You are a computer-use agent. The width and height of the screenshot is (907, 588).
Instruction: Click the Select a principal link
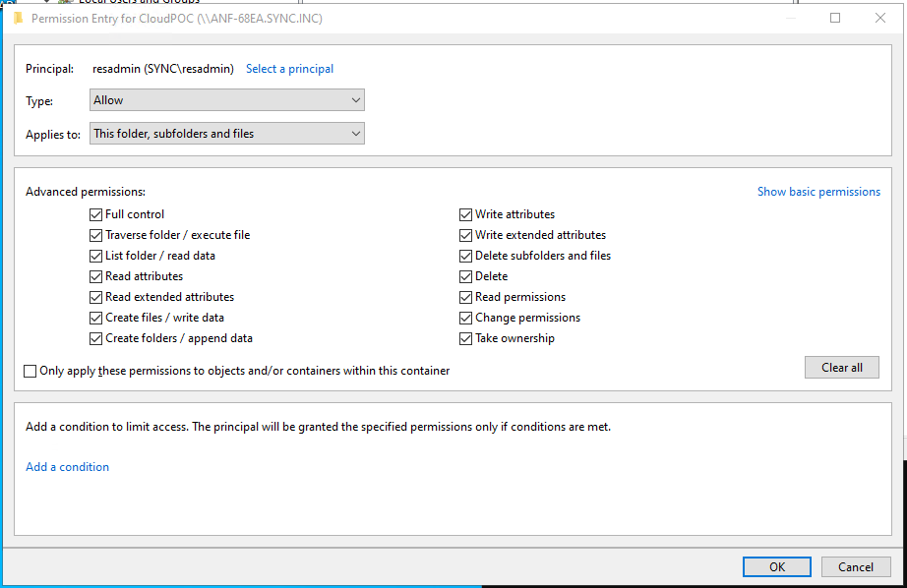click(289, 69)
